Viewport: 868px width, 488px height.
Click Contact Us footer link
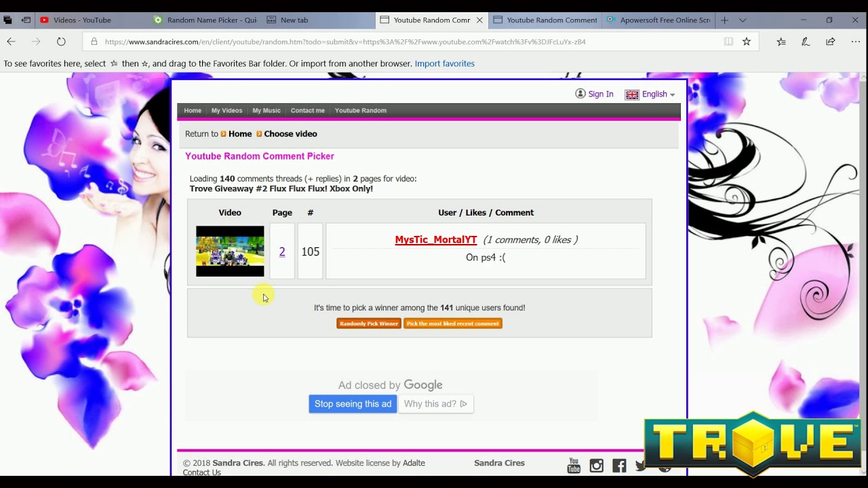202,472
